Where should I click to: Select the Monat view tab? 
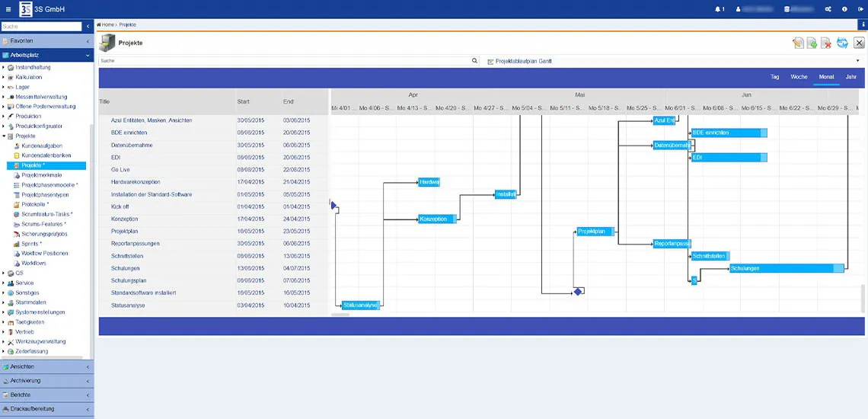point(826,77)
